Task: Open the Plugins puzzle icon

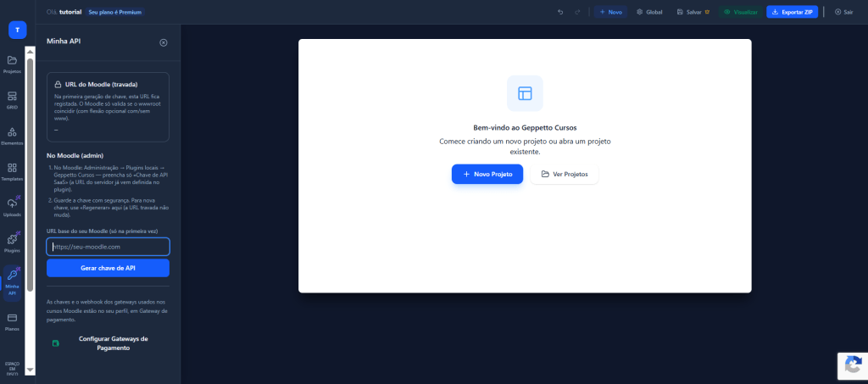Action: point(12,242)
